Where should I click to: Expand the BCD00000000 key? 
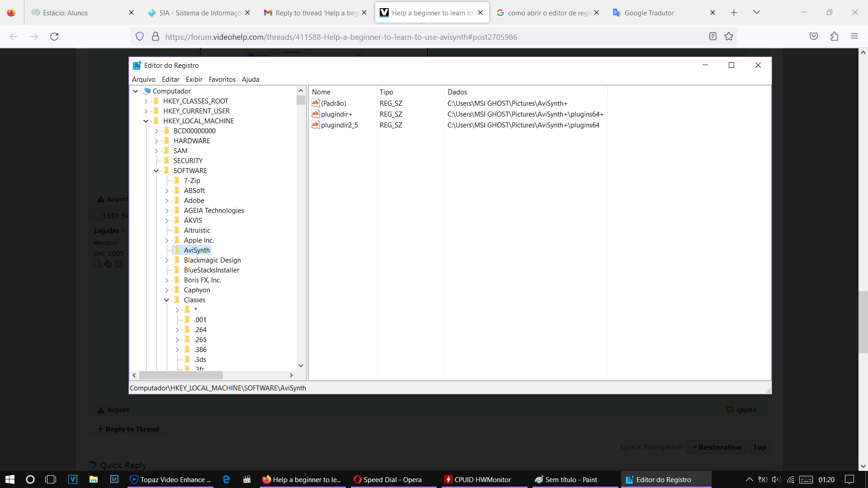(x=156, y=131)
